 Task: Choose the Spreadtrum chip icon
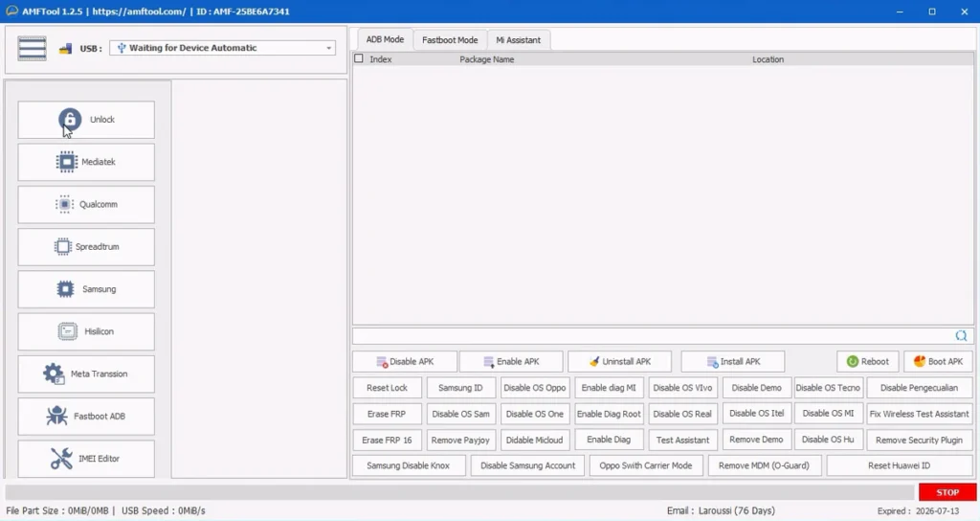tap(63, 247)
